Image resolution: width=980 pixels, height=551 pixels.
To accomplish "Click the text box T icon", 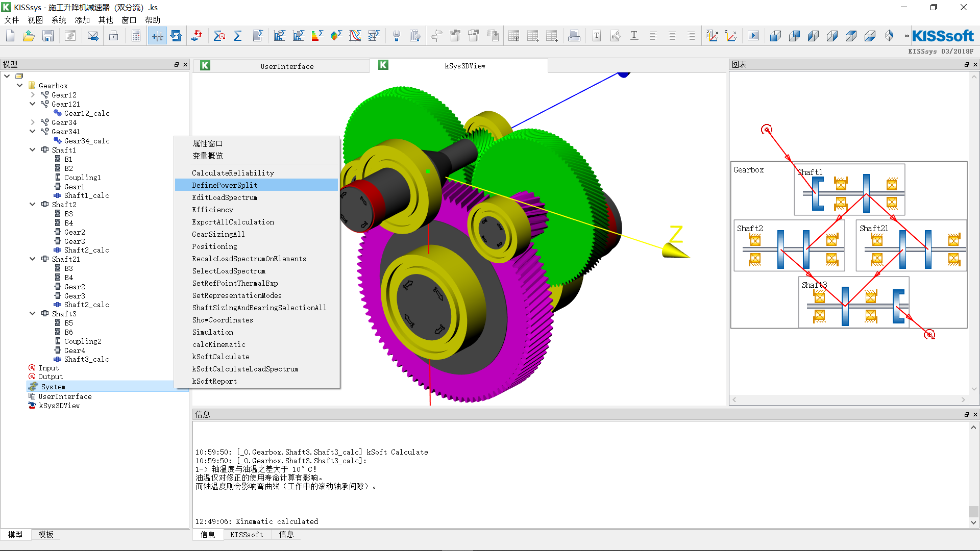I will point(597,36).
